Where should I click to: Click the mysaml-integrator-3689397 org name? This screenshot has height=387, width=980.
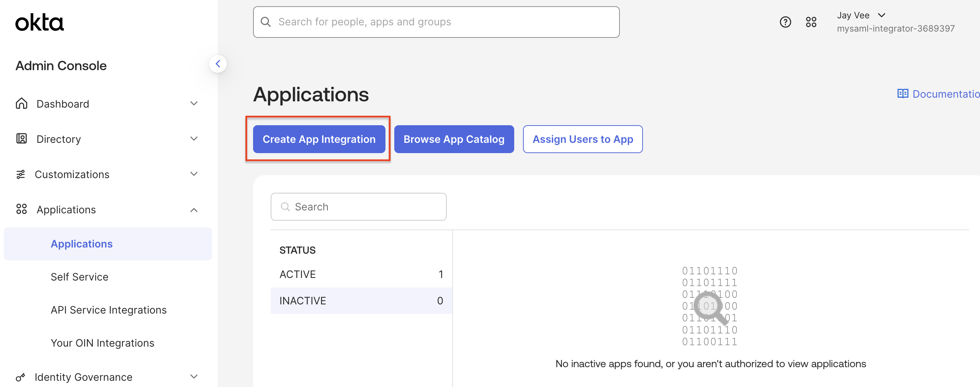coord(896,29)
